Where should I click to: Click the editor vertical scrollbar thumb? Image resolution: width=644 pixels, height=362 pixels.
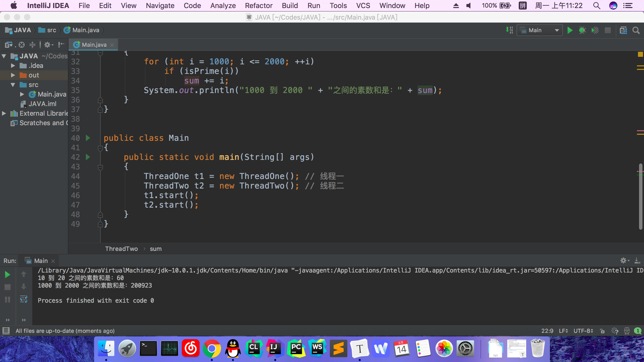pyautogui.click(x=641, y=196)
